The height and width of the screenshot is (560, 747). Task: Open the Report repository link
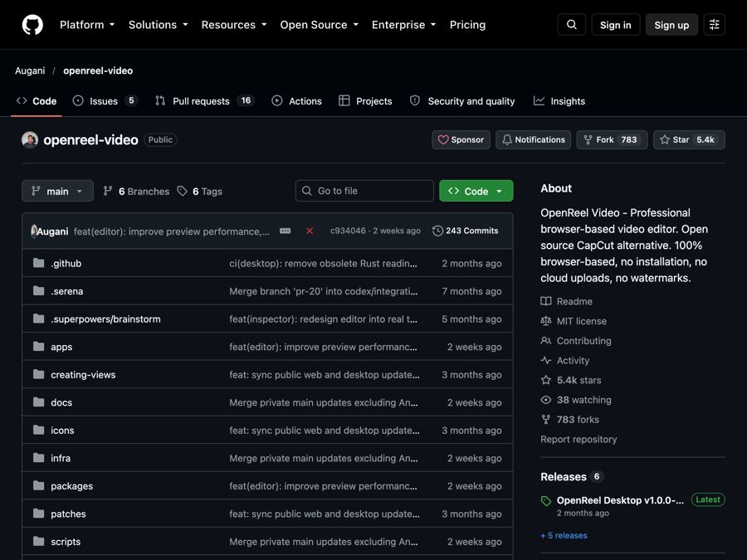point(579,439)
